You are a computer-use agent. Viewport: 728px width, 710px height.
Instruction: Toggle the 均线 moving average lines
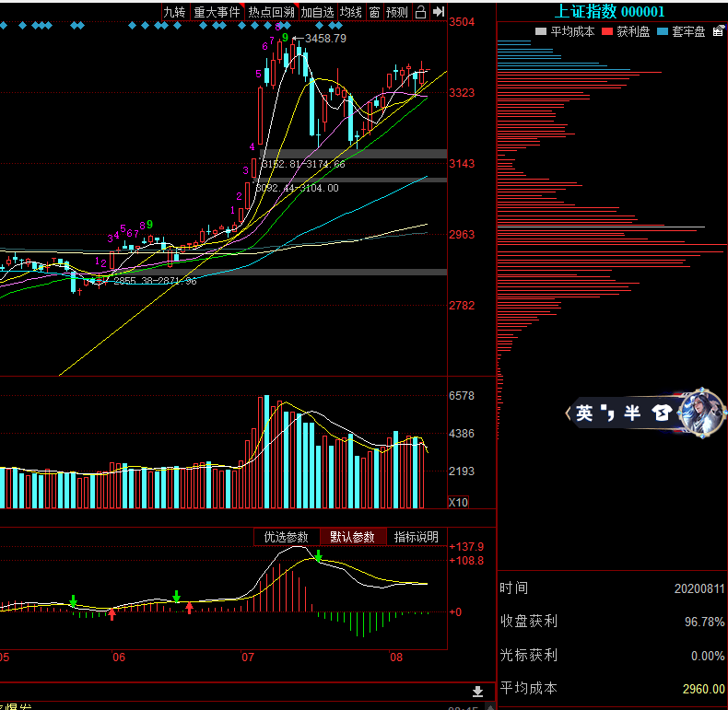[x=351, y=12]
